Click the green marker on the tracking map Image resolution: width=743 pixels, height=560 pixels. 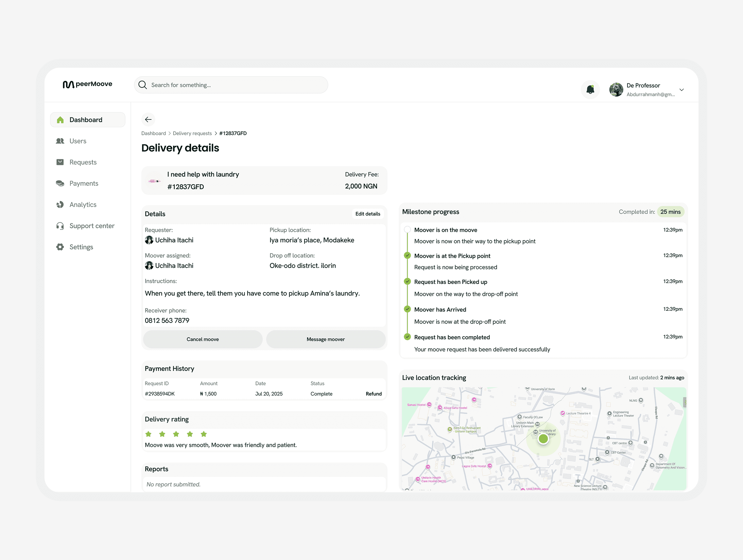click(543, 438)
